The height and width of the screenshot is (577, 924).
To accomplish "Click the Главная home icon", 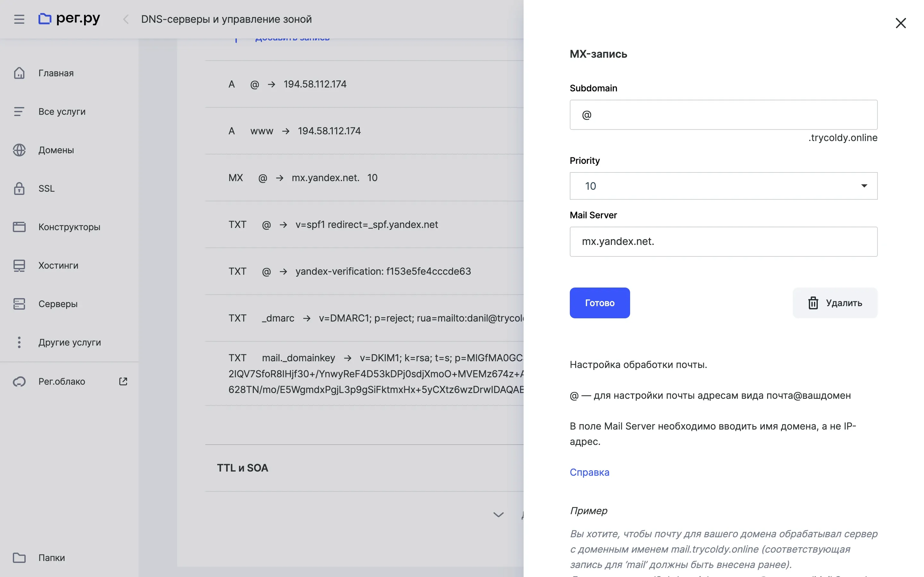I will coord(19,73).
